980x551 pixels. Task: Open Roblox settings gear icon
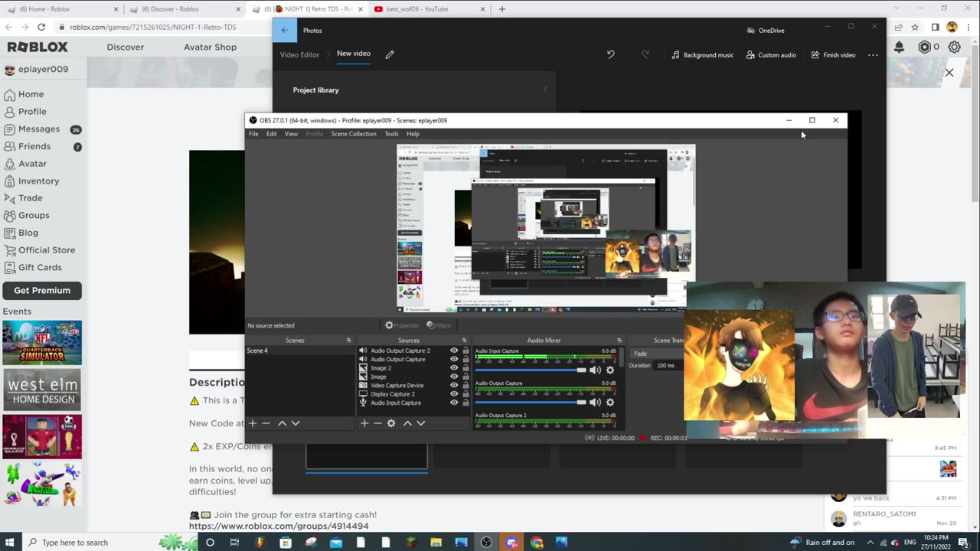tap(954, 47)
